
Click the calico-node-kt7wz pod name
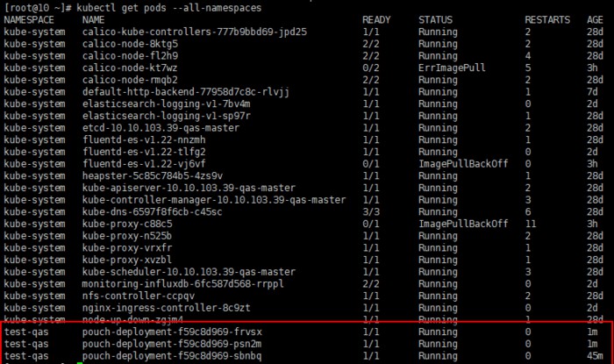pos(130,68)
